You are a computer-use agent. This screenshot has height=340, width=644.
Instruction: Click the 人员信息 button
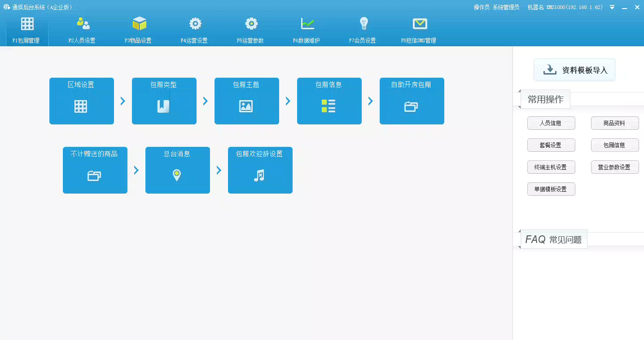coord(551,123)
